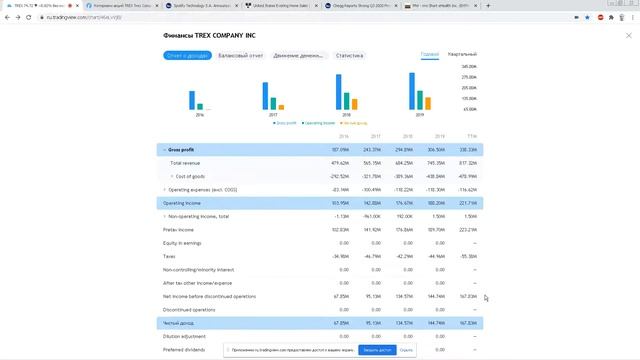Image resolution: width=640 pixels, height=360 pixels.
Task: Switch to the last browser tab on right
Action: coord(440,6)
